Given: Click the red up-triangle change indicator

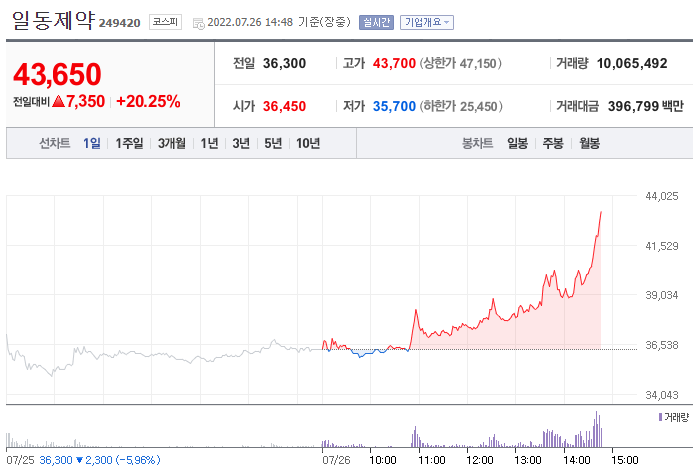Looking at the screenshot, I should 58,102.
